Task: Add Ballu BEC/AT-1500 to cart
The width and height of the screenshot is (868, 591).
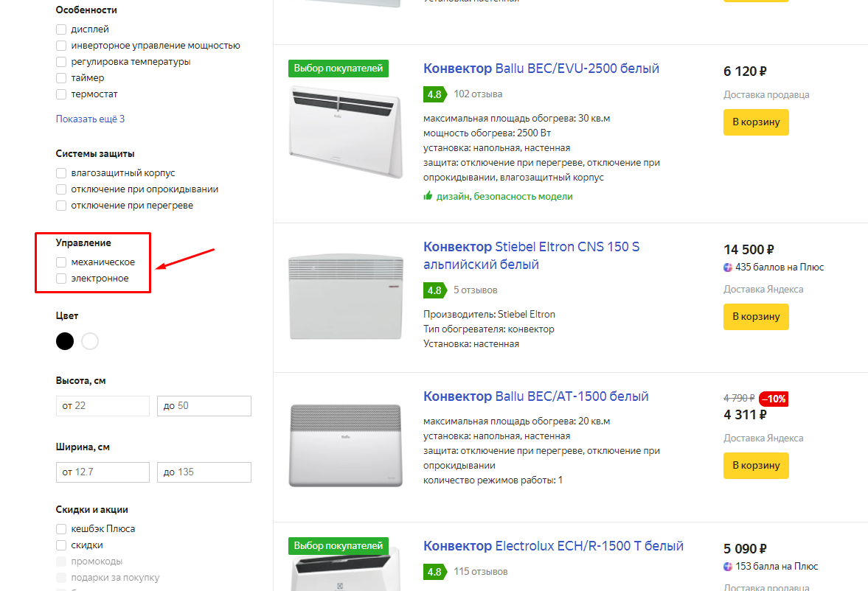Action: click(x=756, y=466)
